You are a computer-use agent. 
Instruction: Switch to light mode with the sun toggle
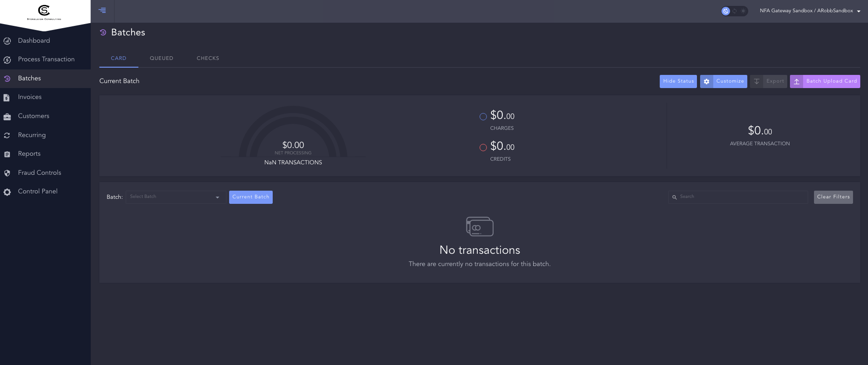point(743,11)
